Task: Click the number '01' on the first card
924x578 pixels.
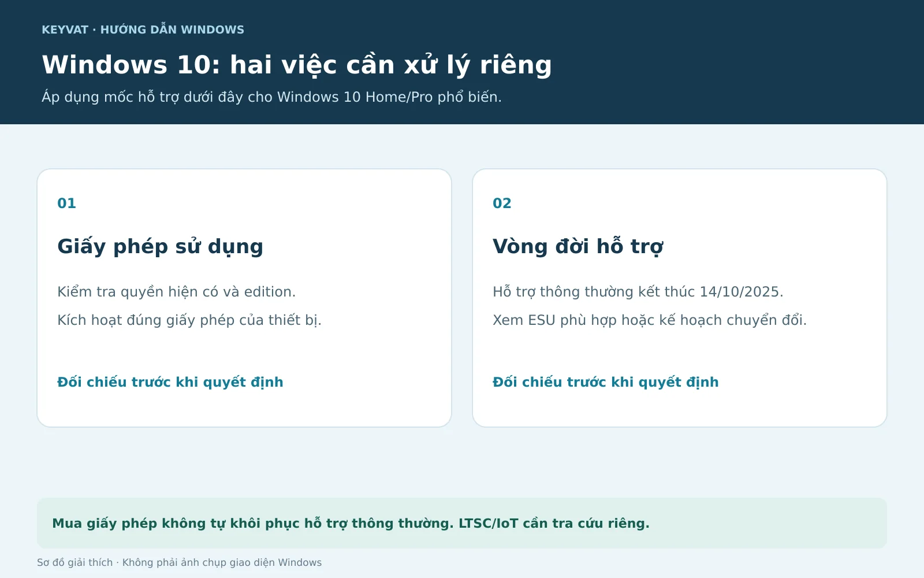Action: click(x=66, y=203)
